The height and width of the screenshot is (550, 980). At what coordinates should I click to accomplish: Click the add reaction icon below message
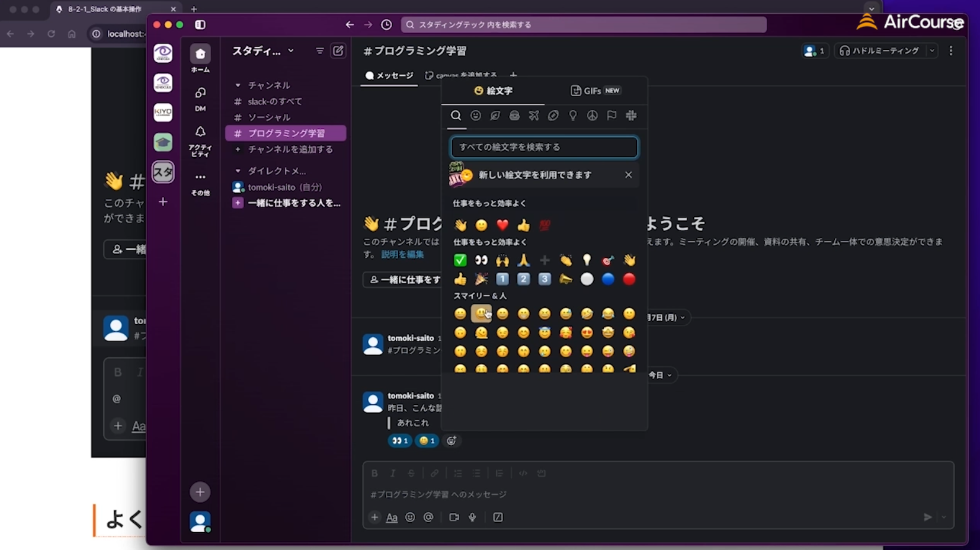[451, 440]
